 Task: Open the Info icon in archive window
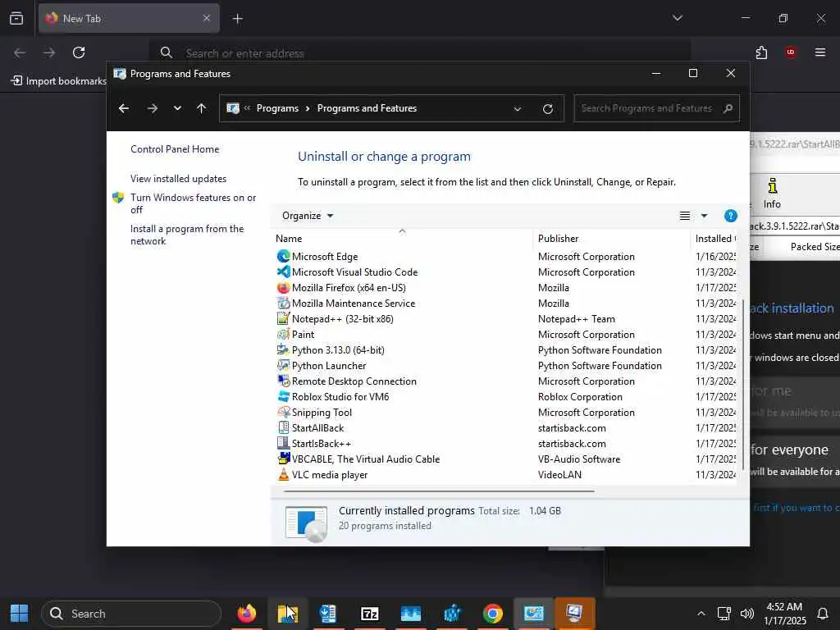[x=772, y=194]
